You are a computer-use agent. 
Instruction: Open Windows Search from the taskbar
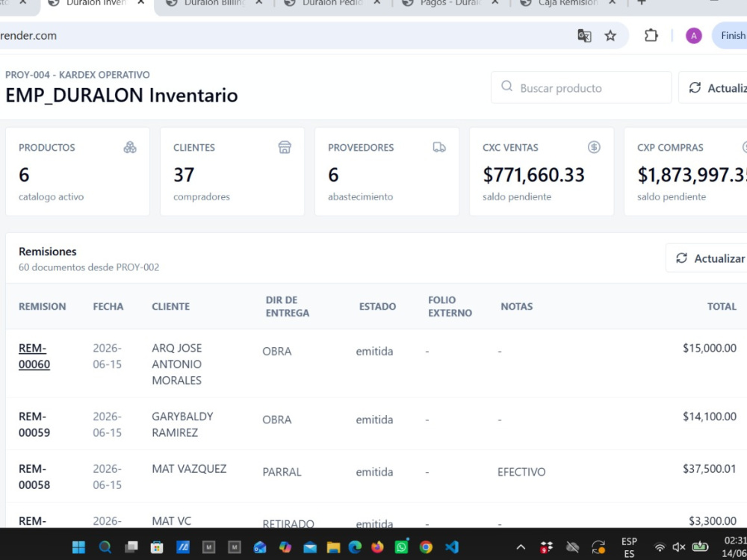[x=105, y=547]
